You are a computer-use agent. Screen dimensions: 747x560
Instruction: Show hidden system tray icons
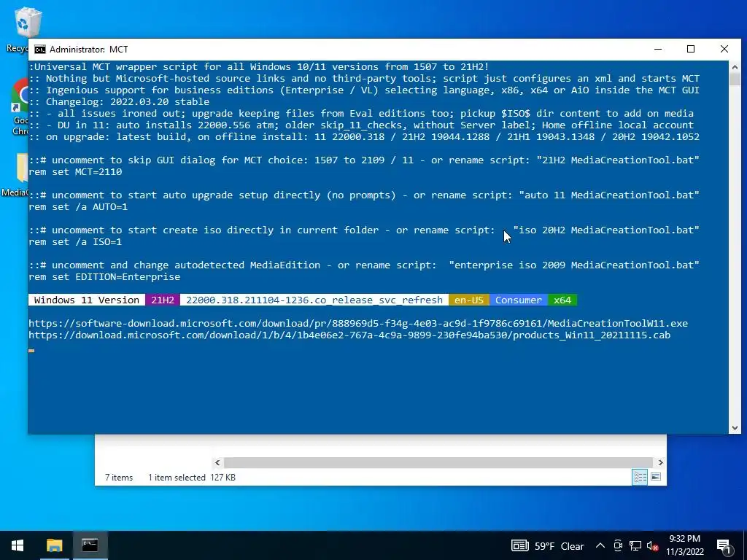point(600,545)
